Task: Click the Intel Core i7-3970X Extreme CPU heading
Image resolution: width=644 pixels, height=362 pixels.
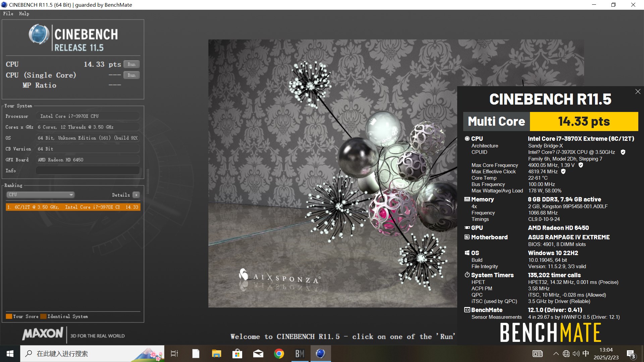Action: click(581, 138)
